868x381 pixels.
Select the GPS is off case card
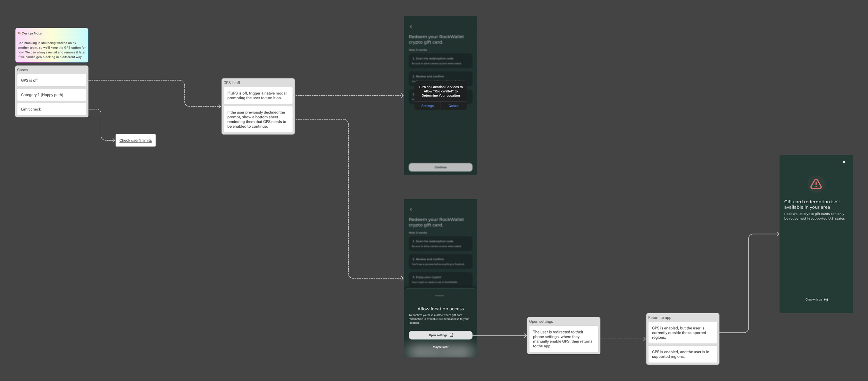pyautogui.click(x=52, y=80)
